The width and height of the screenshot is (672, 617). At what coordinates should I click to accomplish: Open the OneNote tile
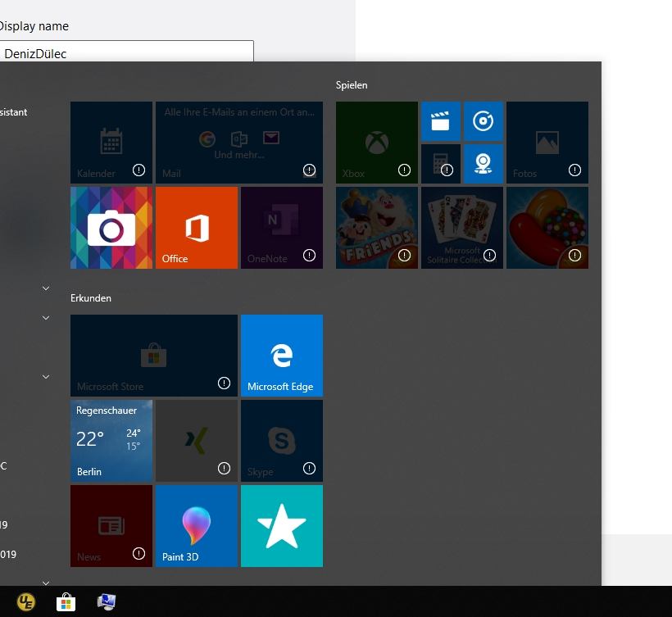(282, 228)
